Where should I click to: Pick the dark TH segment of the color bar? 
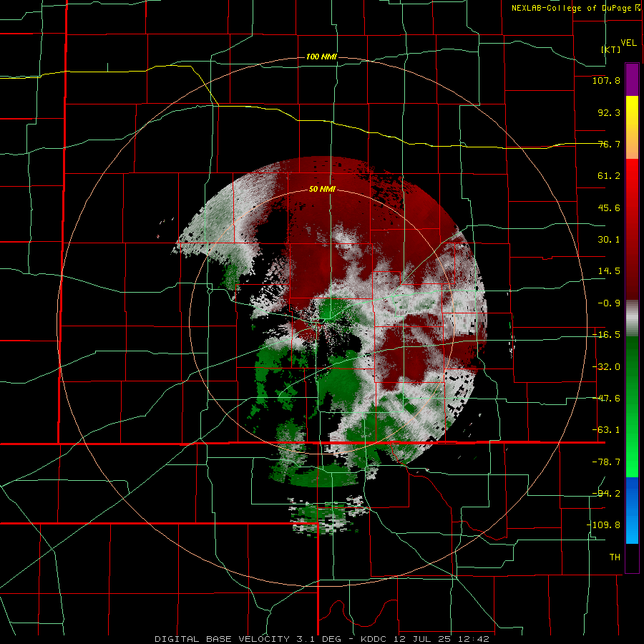[632, 558]
